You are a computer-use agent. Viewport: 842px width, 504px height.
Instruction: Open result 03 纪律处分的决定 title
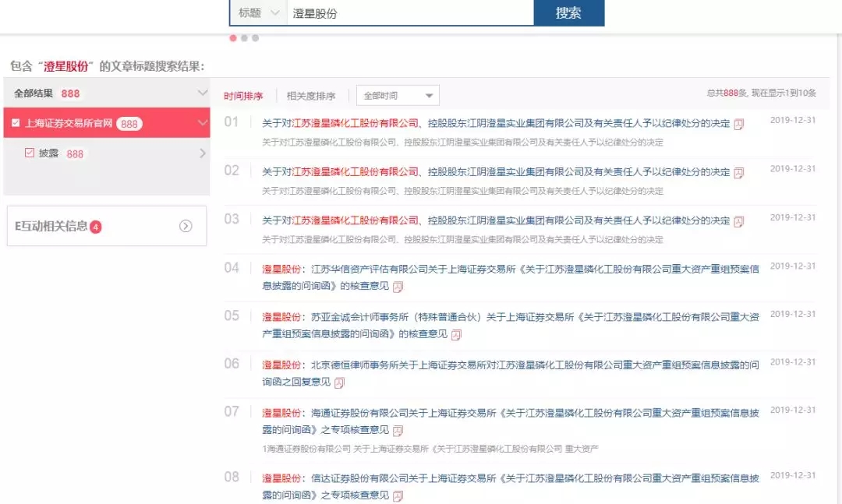click(x=496, y=220)
